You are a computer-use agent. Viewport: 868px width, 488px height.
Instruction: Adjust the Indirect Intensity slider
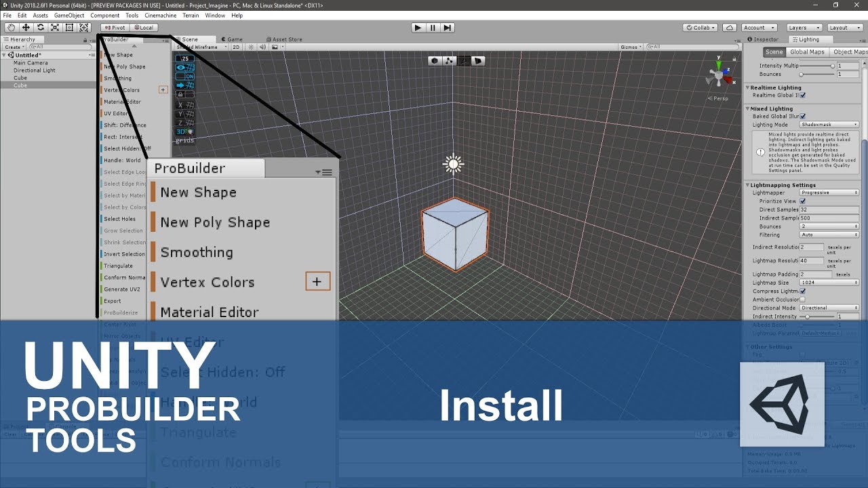pyautogui.click(x=817, y=317)
